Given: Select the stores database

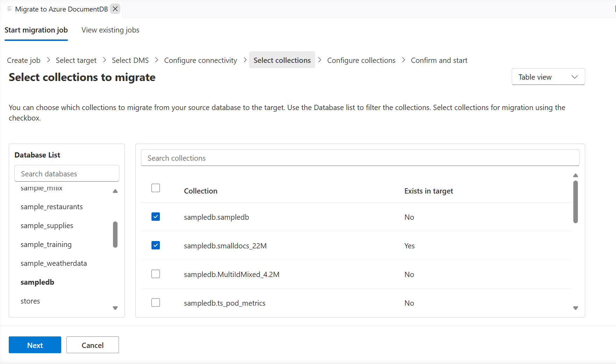Looking at the screenshot, I should tap(30, 301).
